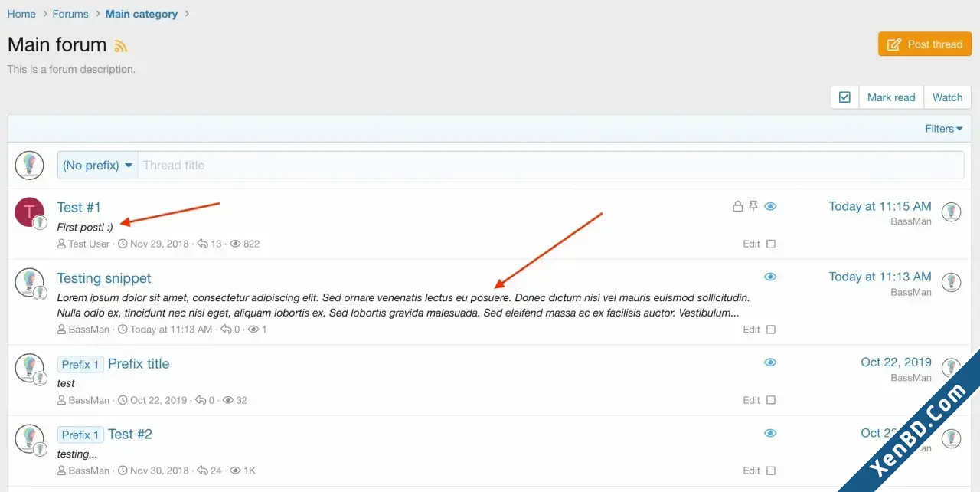The width and height of the screenshot is (980, 492).
Task: Click the replies icon showing 13
Action: tap(203, 244)
